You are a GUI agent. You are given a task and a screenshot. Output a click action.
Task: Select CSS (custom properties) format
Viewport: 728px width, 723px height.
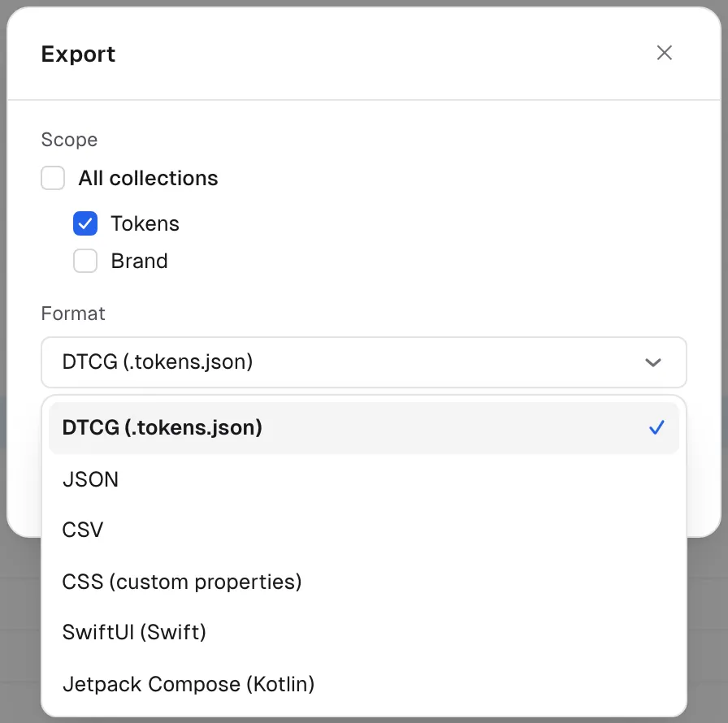coord(364,582)
